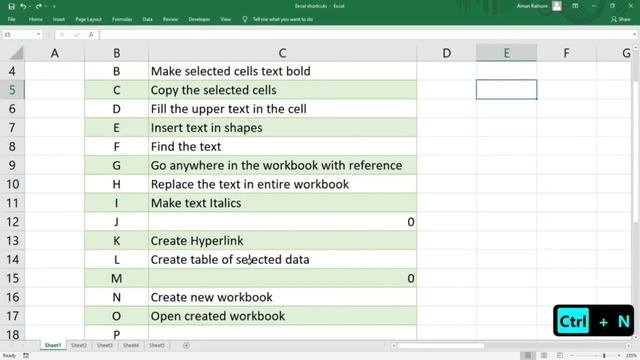Screen dimensions: 640x360
Task: Click the macro recording icon in status bar
Action: point(26,356)
